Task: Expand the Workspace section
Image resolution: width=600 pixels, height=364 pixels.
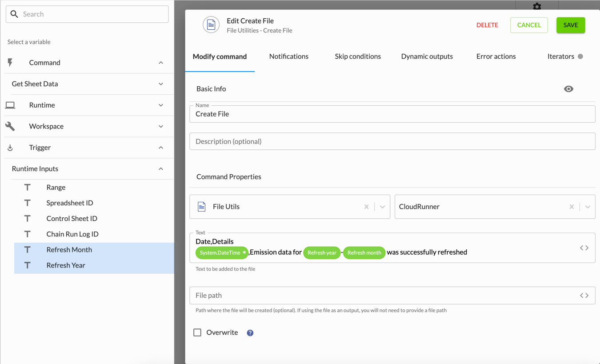Action: 161,126
